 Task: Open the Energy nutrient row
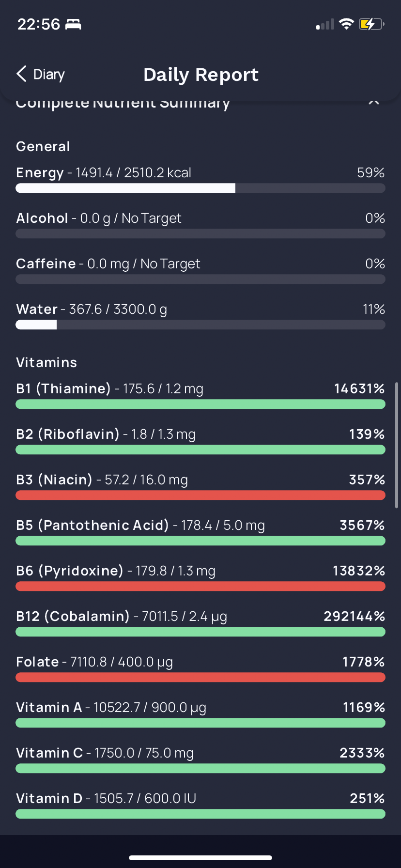point(200,180)
